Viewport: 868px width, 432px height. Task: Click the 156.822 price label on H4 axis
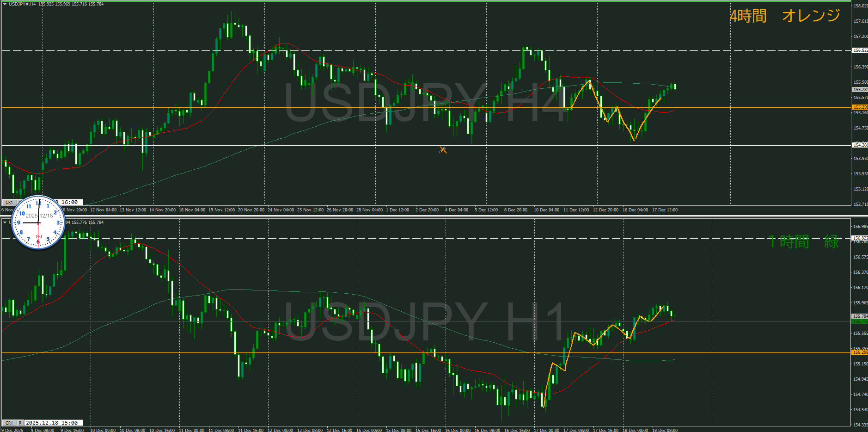click(x=860, y=50)
